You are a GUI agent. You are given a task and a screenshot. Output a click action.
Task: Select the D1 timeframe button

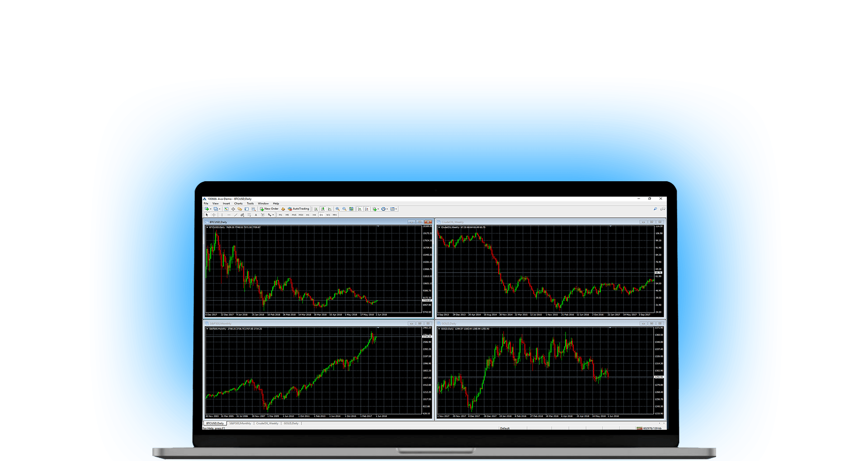click(321, 215)
